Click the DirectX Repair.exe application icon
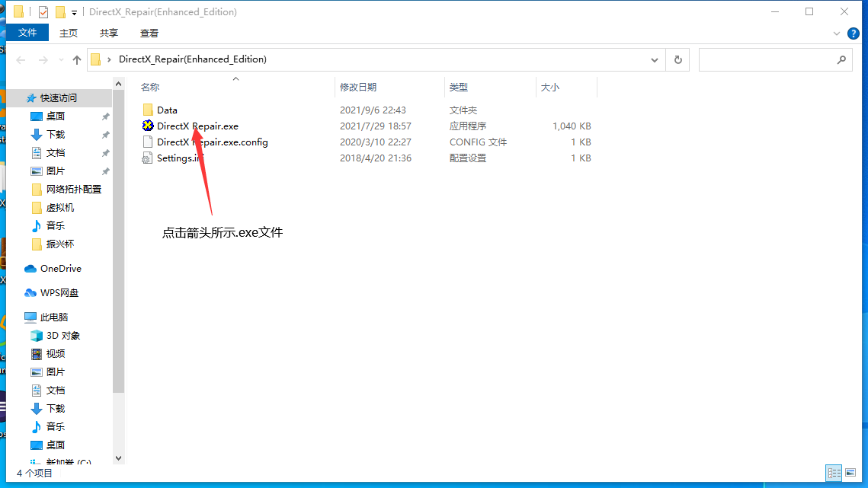Viewport: 868px width, 488px height. tap(148, 126)
